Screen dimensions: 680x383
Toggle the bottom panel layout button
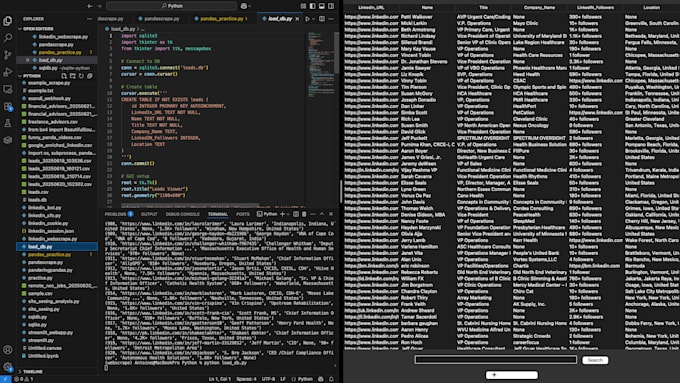(322, 6)
